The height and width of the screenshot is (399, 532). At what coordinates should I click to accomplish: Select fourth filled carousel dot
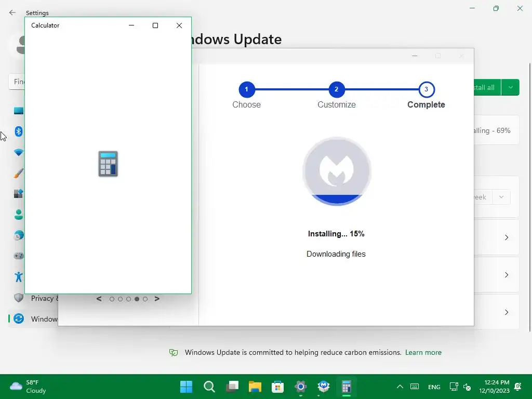pyautogui.click(x=137, y=299)
